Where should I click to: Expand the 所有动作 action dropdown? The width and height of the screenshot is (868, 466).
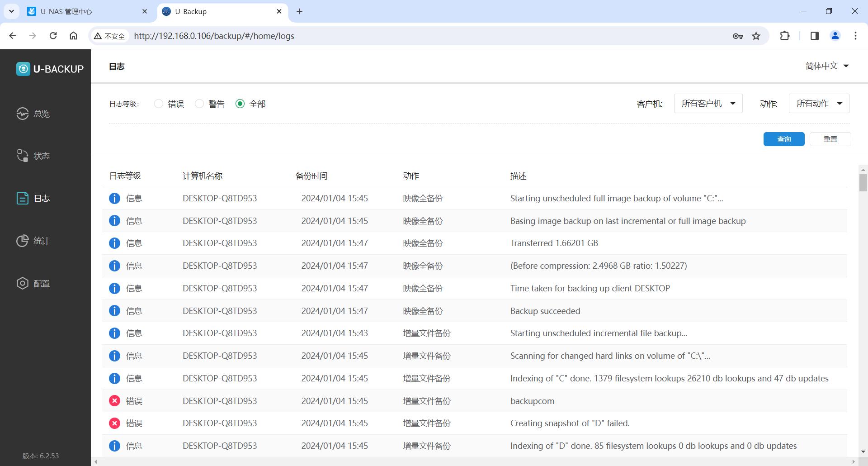[819, 104]
